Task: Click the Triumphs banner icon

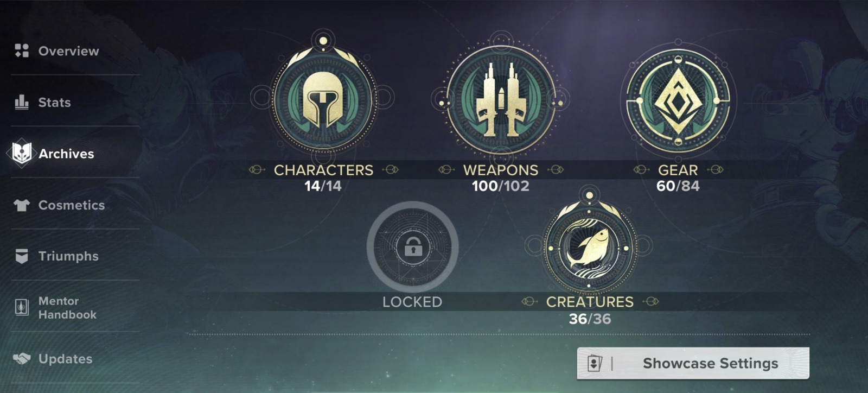Action: point(22,256)
